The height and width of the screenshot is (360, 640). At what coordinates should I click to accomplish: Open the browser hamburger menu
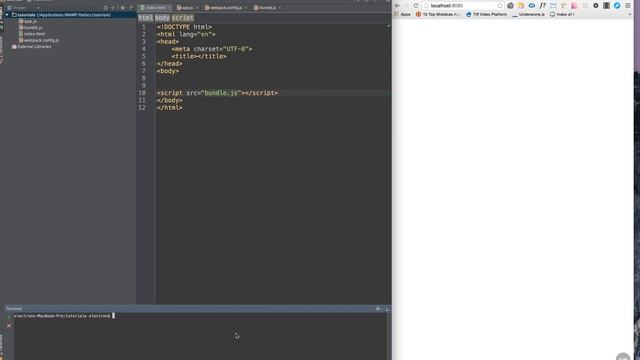pos(628,6)
